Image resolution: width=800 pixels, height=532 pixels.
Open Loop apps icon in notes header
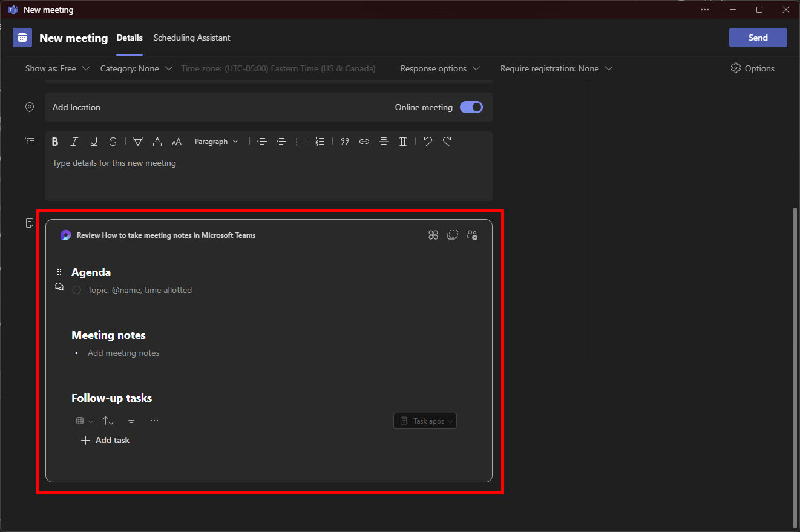coord(433,235)
